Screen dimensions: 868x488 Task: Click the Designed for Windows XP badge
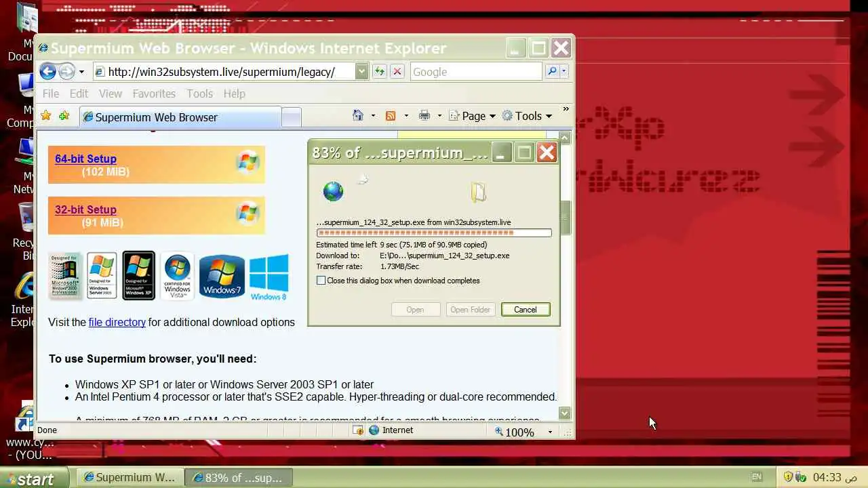tap(138, 275)
